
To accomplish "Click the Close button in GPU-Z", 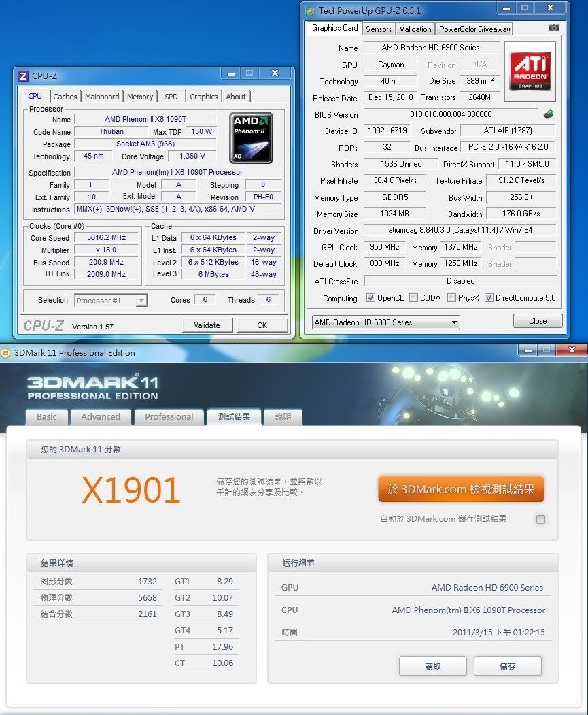I will (538, 321).
